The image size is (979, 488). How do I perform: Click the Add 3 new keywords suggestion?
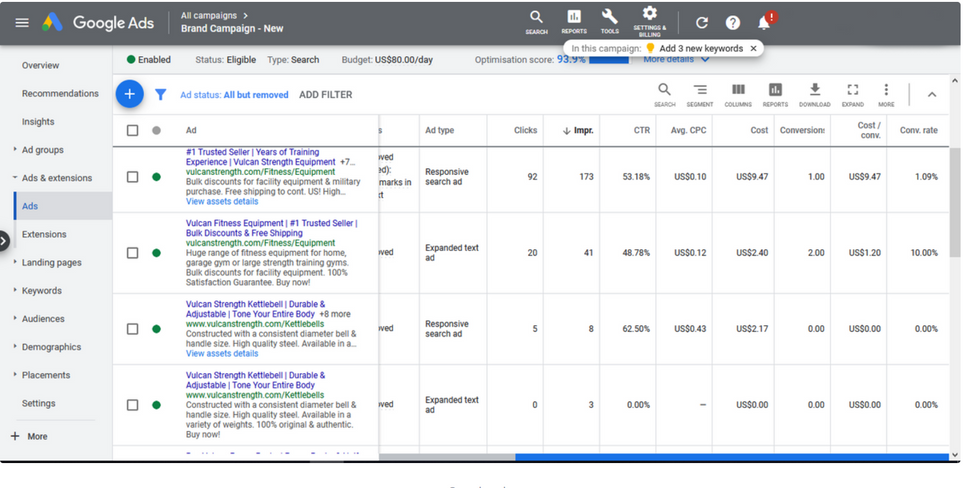(x=701, y=48)
